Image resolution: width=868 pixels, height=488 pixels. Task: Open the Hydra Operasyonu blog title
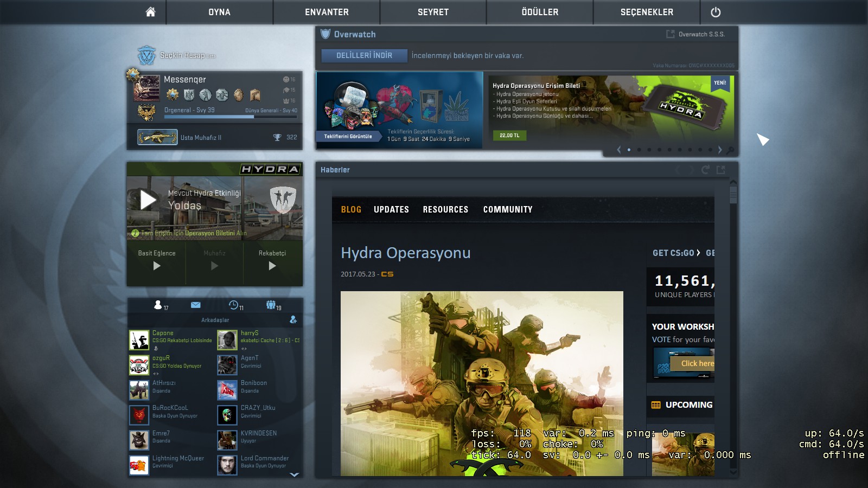point(406,253)
